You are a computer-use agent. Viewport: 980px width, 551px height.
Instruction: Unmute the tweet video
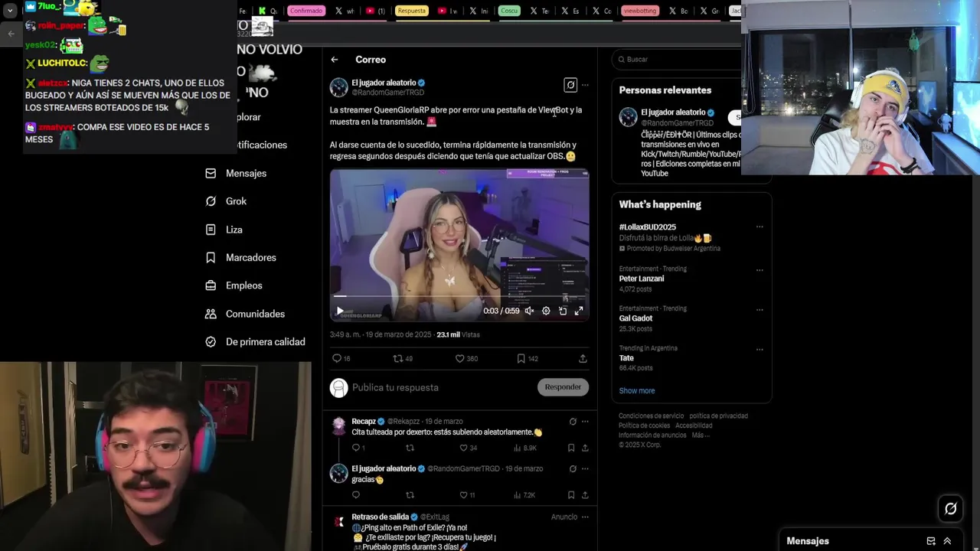tap(529, 311)
